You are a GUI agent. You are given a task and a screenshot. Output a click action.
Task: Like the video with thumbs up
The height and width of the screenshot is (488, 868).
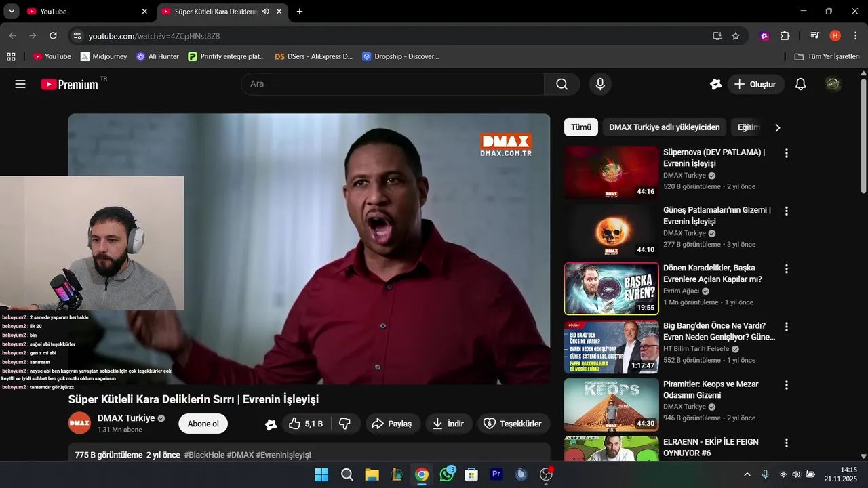coord(307,424)
